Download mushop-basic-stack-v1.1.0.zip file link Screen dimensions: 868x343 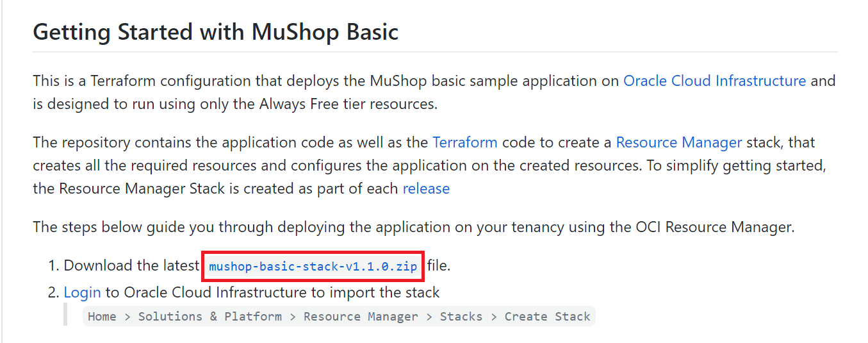(x=313, y=266)
